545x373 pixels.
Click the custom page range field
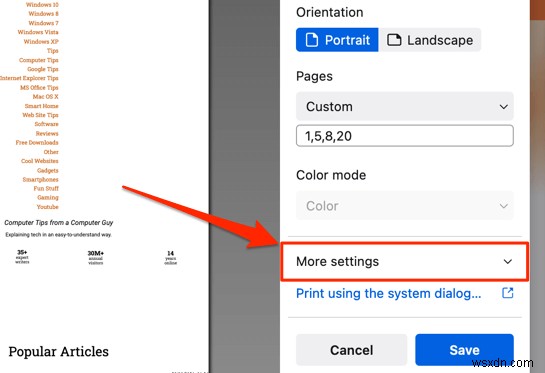pos(405,136)
